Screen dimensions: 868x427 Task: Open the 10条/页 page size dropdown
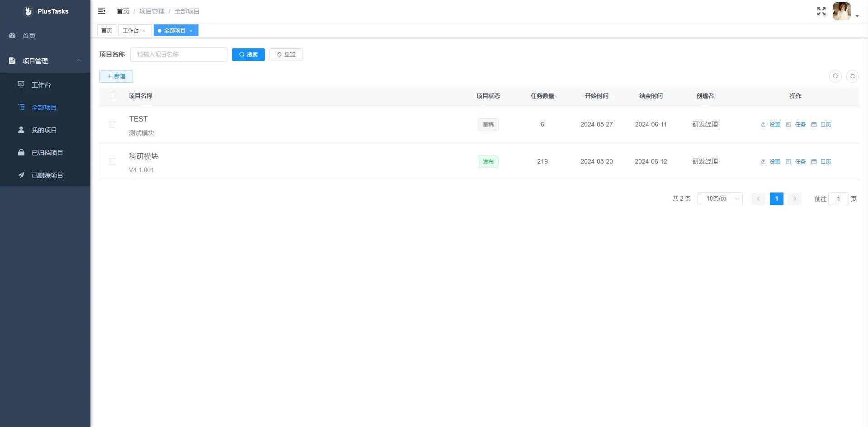point(720,199)
